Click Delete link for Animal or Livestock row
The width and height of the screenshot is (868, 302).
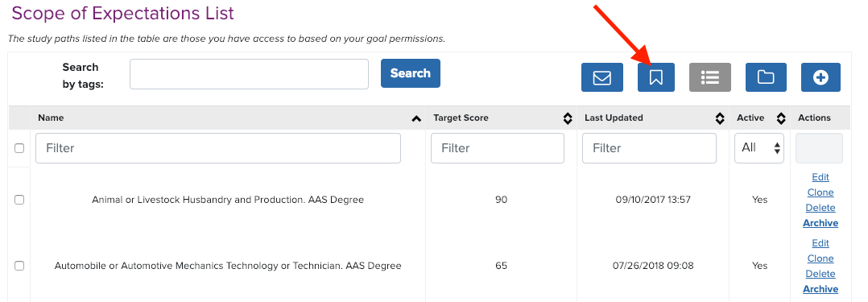pos(820,208)
